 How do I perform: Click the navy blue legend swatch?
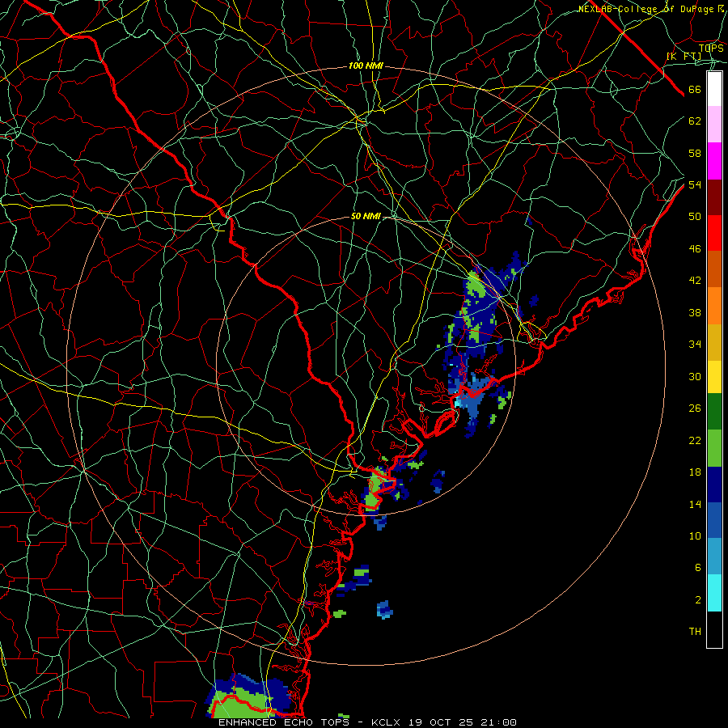coord(714,485)
